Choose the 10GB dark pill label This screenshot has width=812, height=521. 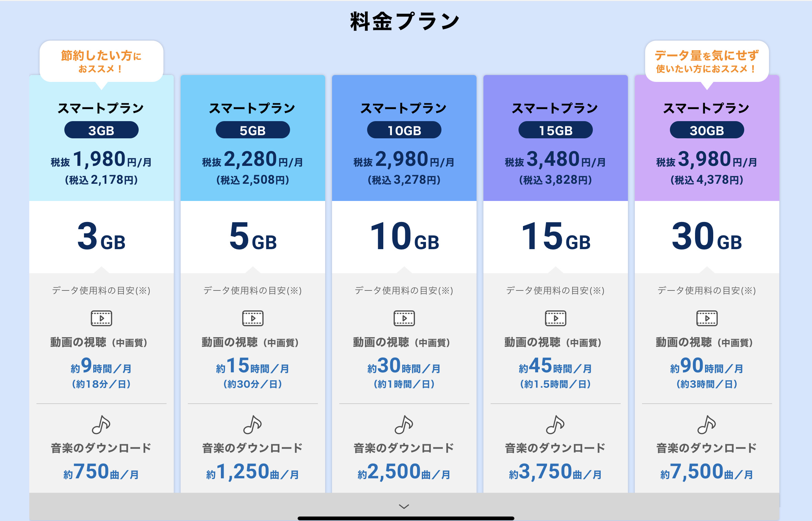click(404, 130)
